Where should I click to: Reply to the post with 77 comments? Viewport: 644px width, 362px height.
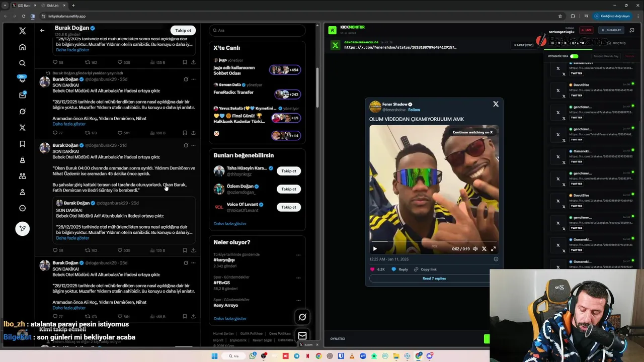coord(57,133)
